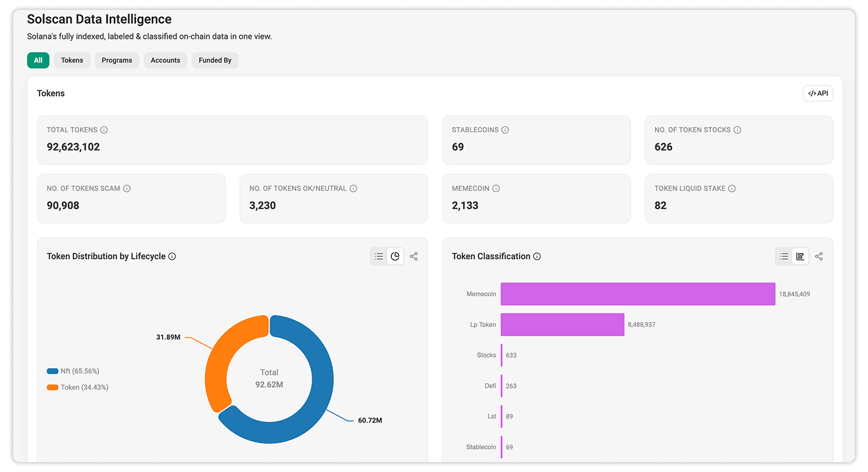The width and height of the screenshot is (868, 472).
Task: Select the Programs filter tab
Action: 117,60
